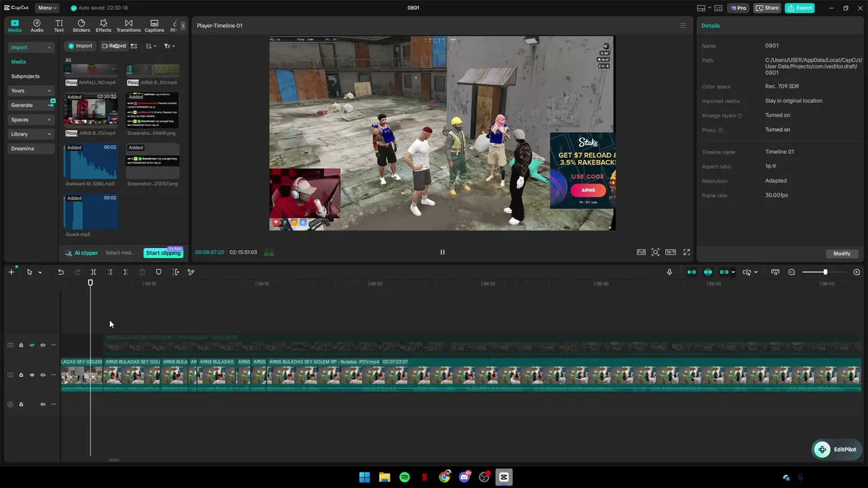The height and width of the screenshot is (488, 868).
Task: Click the Full quality icon under the player
Action: pyautogui.click(x=641, y=252)
